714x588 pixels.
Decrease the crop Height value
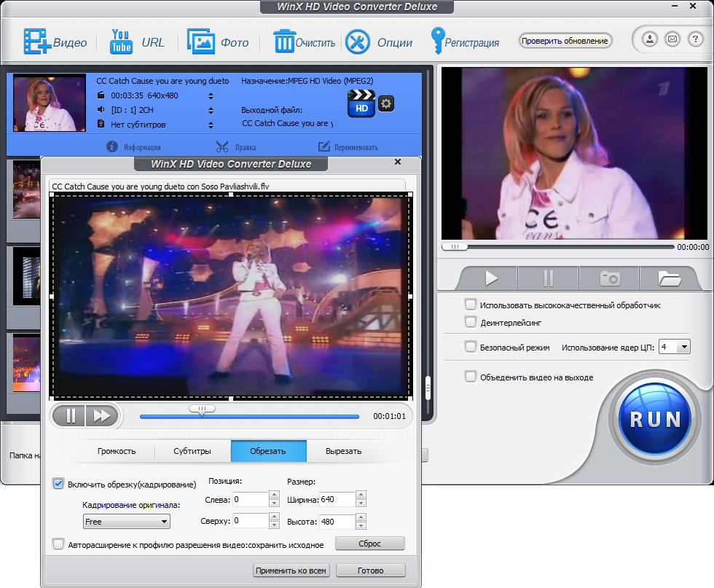pyautogui.click(x=361, y=525)
